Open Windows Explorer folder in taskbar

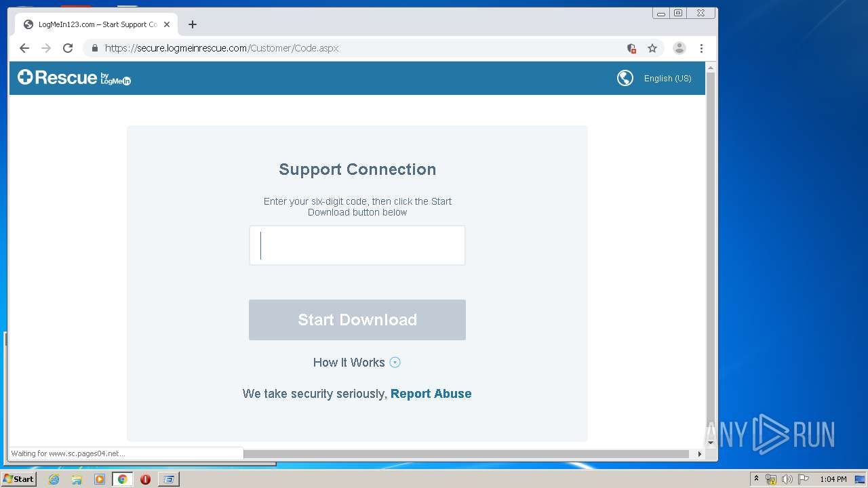click(x=77, y=479)
